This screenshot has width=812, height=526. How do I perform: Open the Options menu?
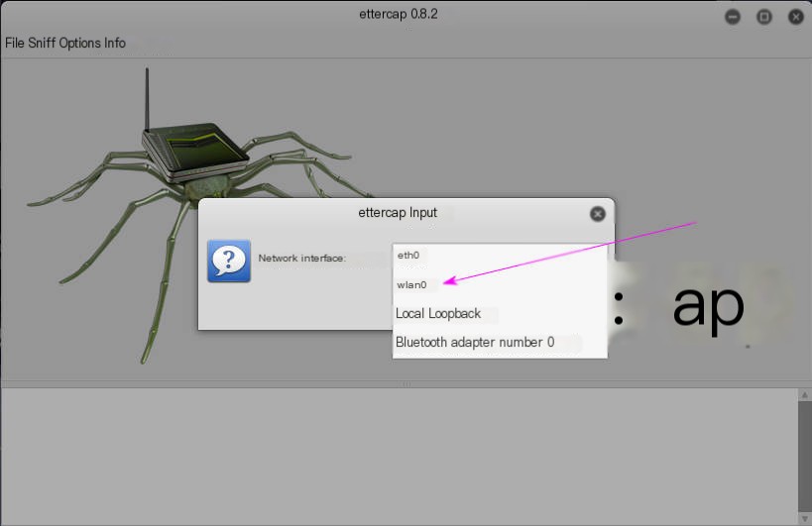79,43
